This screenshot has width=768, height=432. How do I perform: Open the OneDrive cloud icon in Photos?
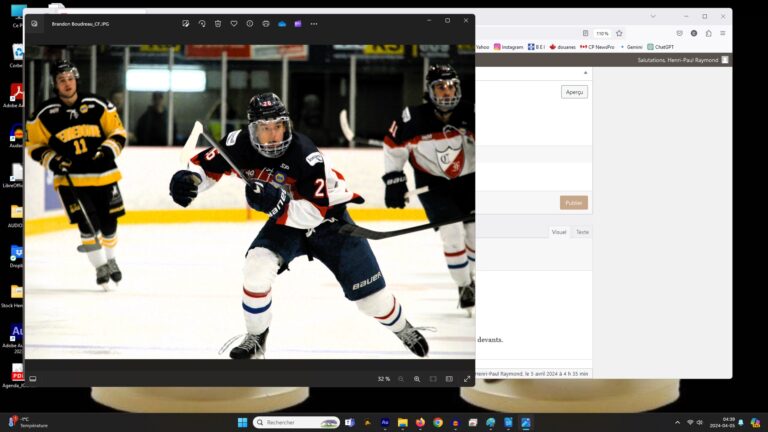coord(282,23)
